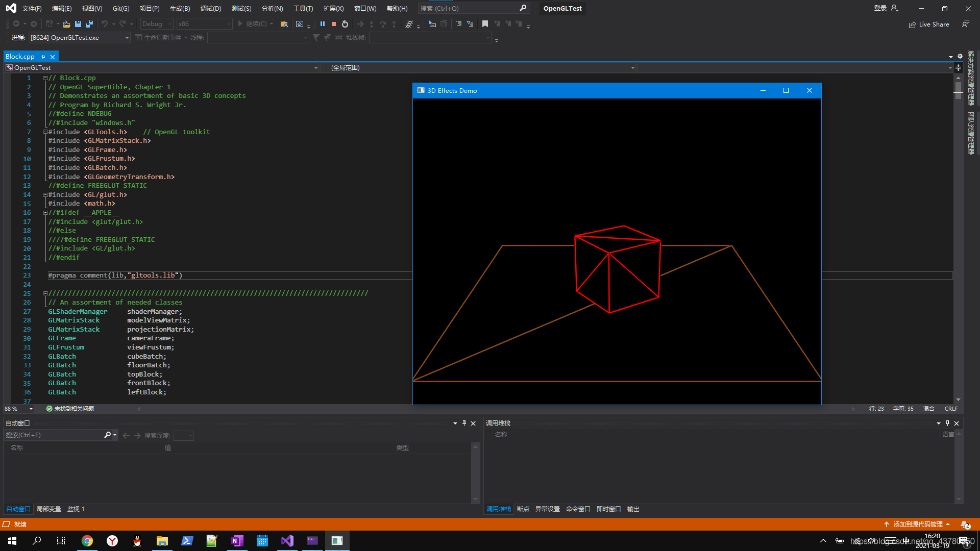
Task: Click the 登录 sign-in button
Action: [x=880, y=8]
